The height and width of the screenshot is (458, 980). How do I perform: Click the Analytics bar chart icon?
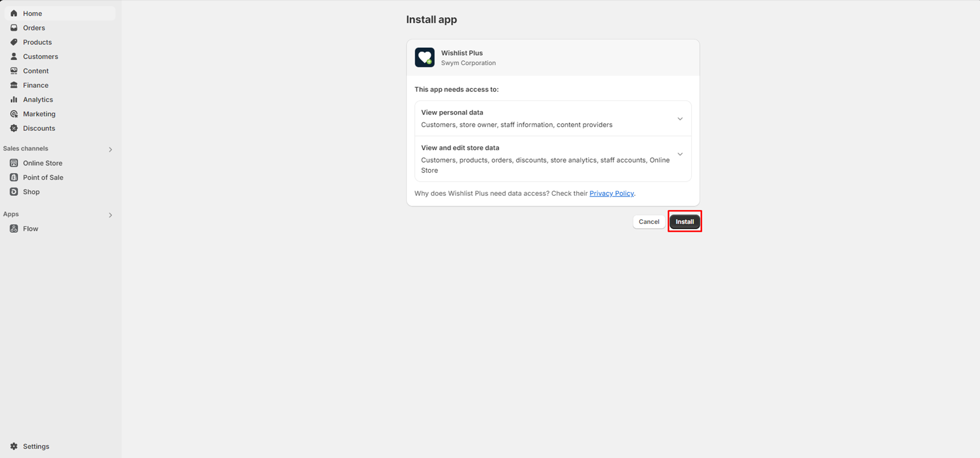pyautogui.click(x=14, y=100)
